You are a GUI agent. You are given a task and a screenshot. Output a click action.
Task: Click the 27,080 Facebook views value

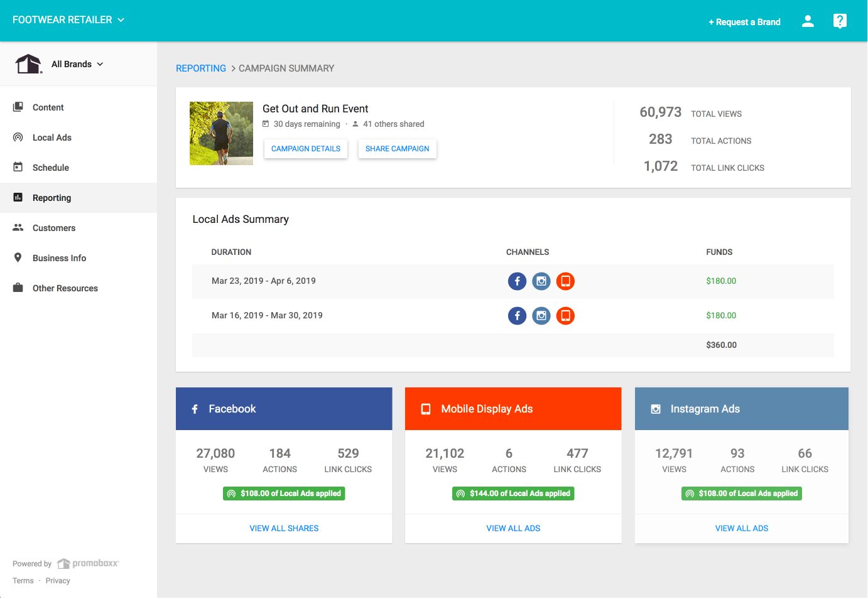tap(215, 454)
